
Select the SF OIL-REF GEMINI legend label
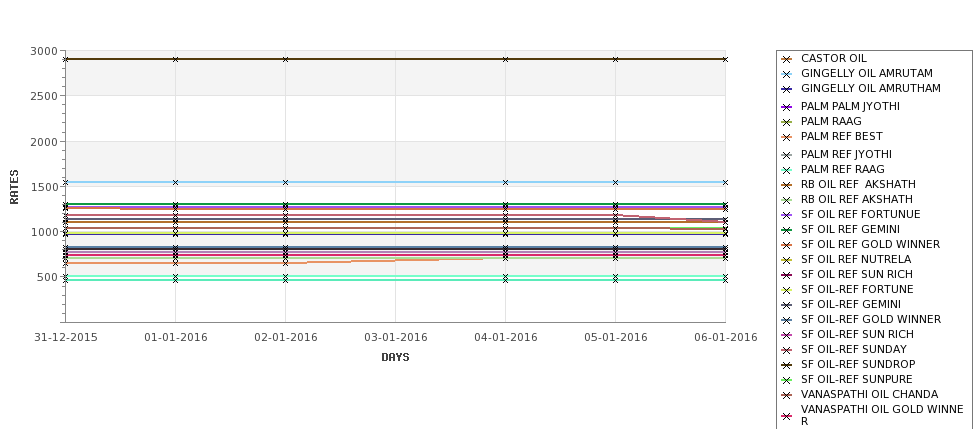pyautogui.click(x=851, y=304)
